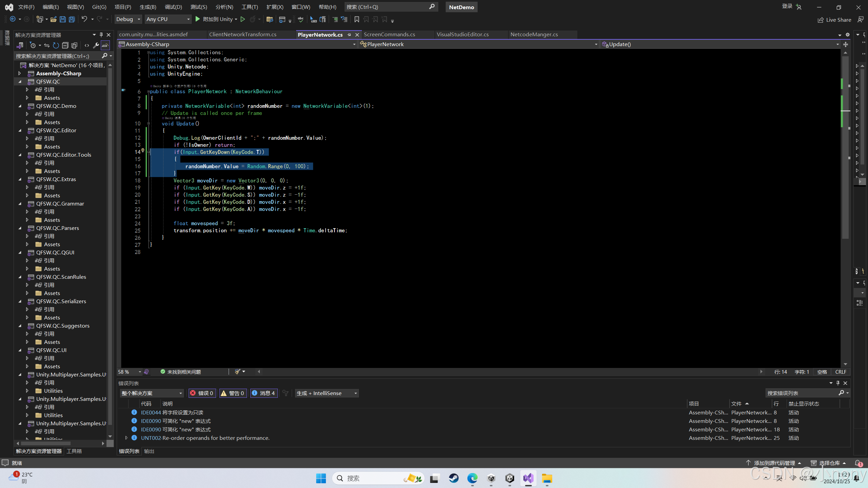This screenshot has height=488, width=868.
Task: Switch to the ScreenCommands.cs tab
Action: pos(389,34)
